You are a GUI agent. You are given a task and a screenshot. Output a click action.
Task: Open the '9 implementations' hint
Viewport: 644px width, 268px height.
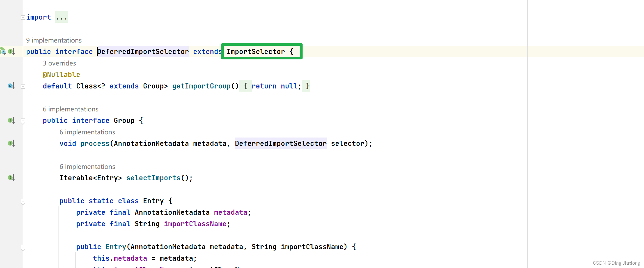tap(54, 40)
